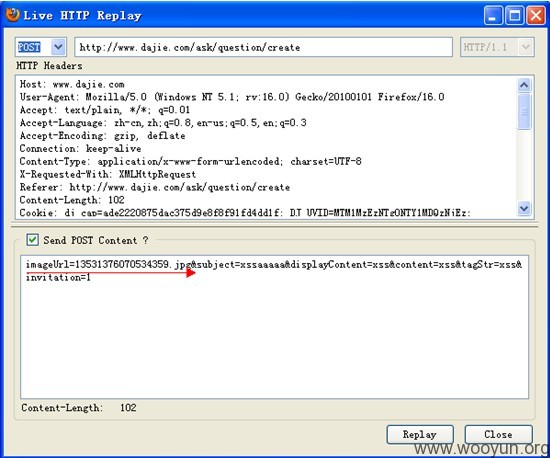
Task: Click the Content-Length 102 value below the content box
Action: [128, 408]
